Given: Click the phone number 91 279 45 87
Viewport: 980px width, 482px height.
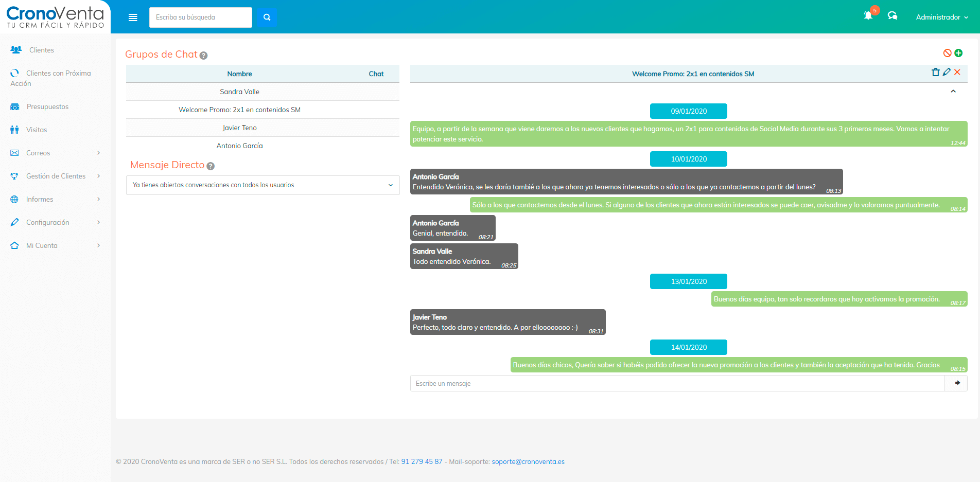Looking at the screenshot, I should pyautogui.click(x=422, y=461).
